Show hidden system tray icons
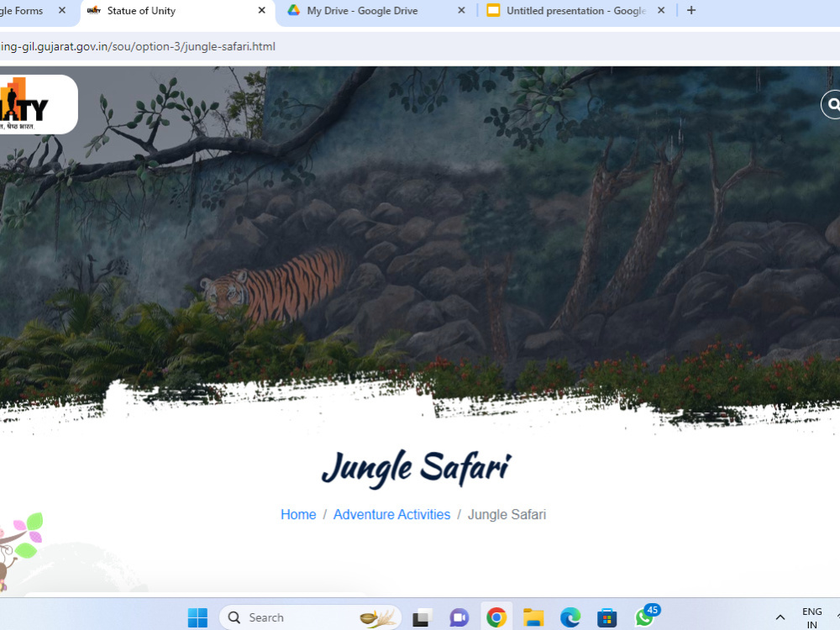This screenshot has height=630, width=840. 780,617
